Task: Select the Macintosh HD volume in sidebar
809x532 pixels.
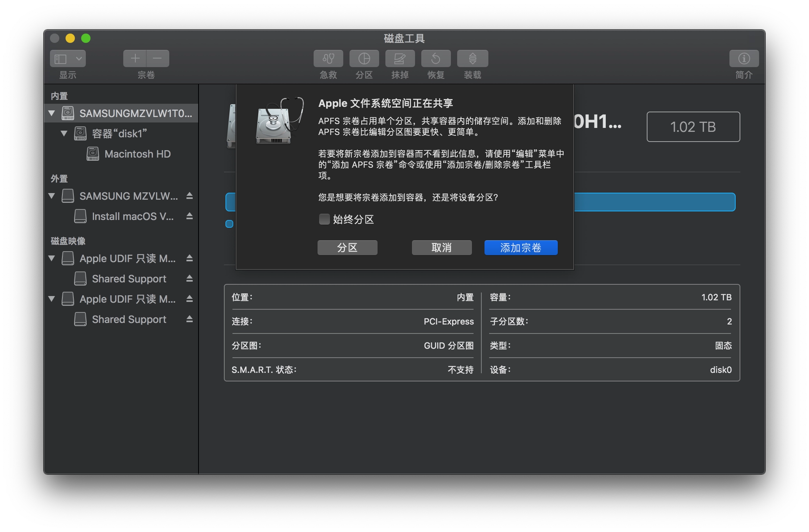Action: coord(137,154)
